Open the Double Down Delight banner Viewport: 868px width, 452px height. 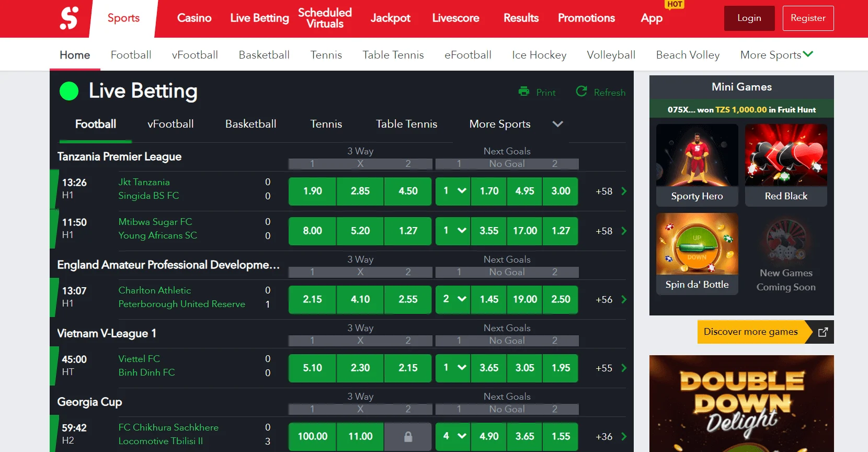pyautogui.click(x=741, y=403)
